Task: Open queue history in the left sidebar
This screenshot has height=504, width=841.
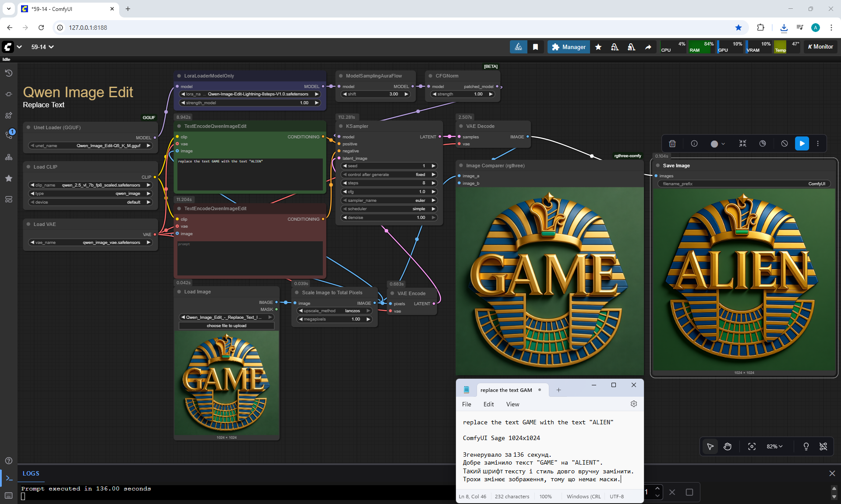Action: (9, 73)
